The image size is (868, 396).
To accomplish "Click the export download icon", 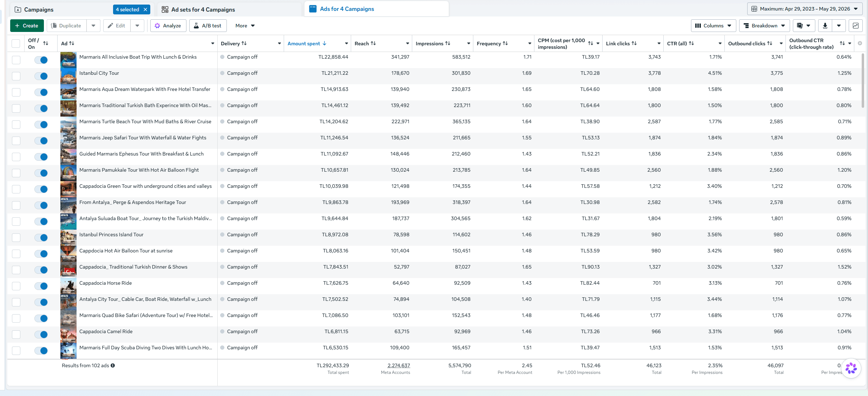I will pos(825,26).
